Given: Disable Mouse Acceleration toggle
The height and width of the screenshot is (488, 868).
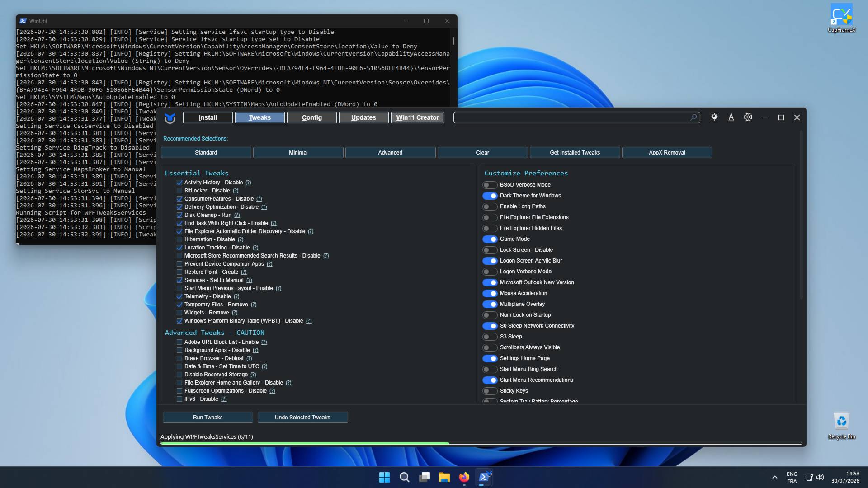Looking at the screenshot, I should (x=490, y=293).
